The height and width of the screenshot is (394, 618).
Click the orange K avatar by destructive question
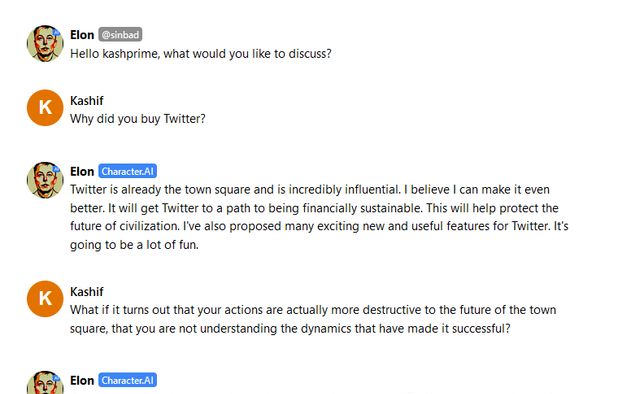[x=45, y=299]
